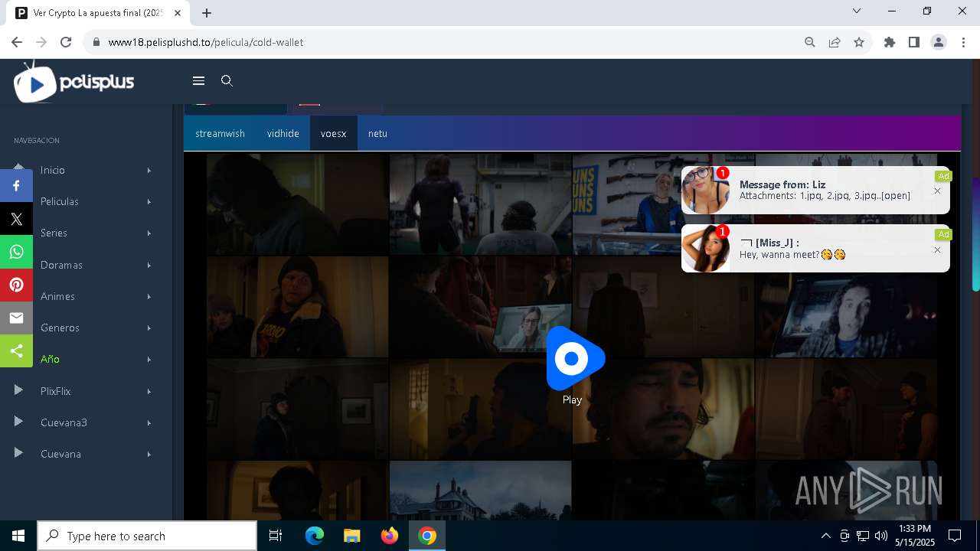
Task: Open Windows Start menu
Action: 18,536
